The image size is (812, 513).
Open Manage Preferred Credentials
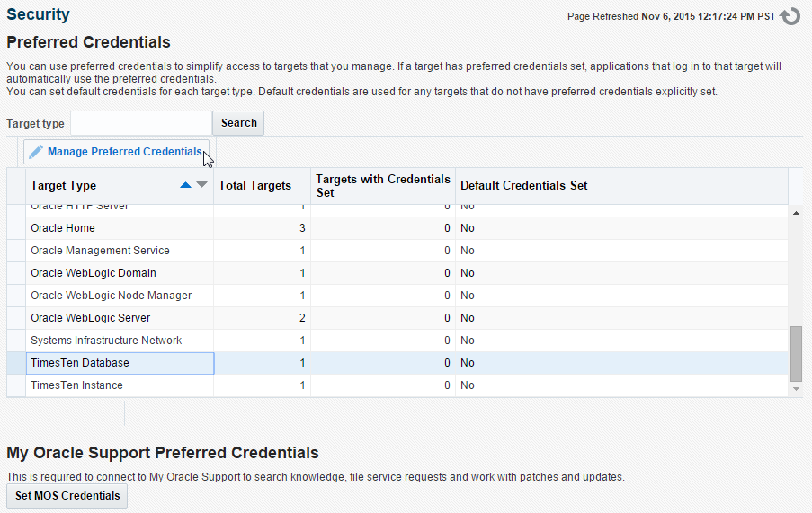[124, 152]
